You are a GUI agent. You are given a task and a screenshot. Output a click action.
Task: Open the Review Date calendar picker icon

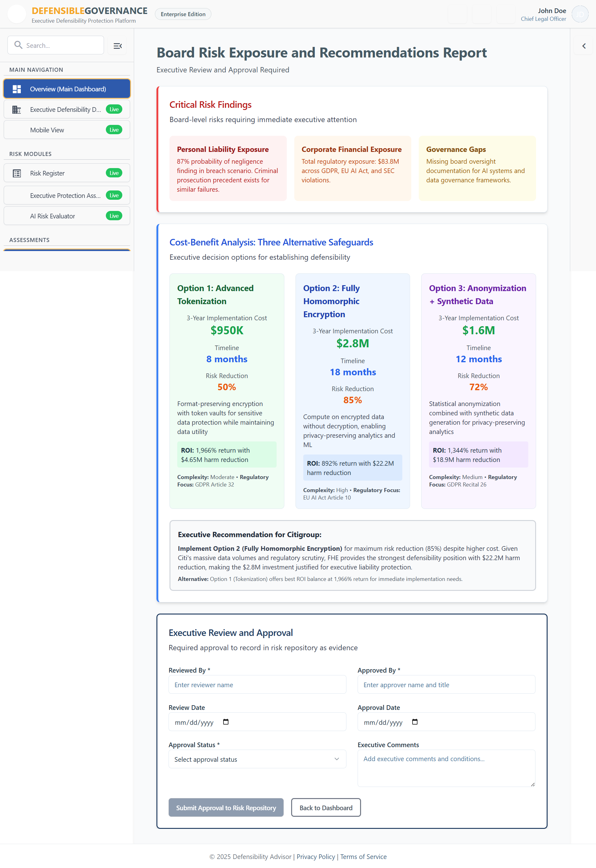point(226,722)
